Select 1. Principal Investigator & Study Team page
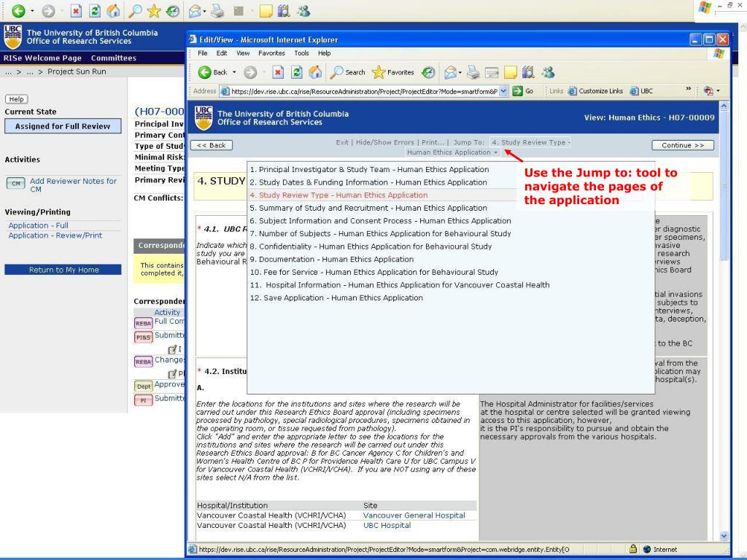 pyautogui.click(x=369, y=169)
